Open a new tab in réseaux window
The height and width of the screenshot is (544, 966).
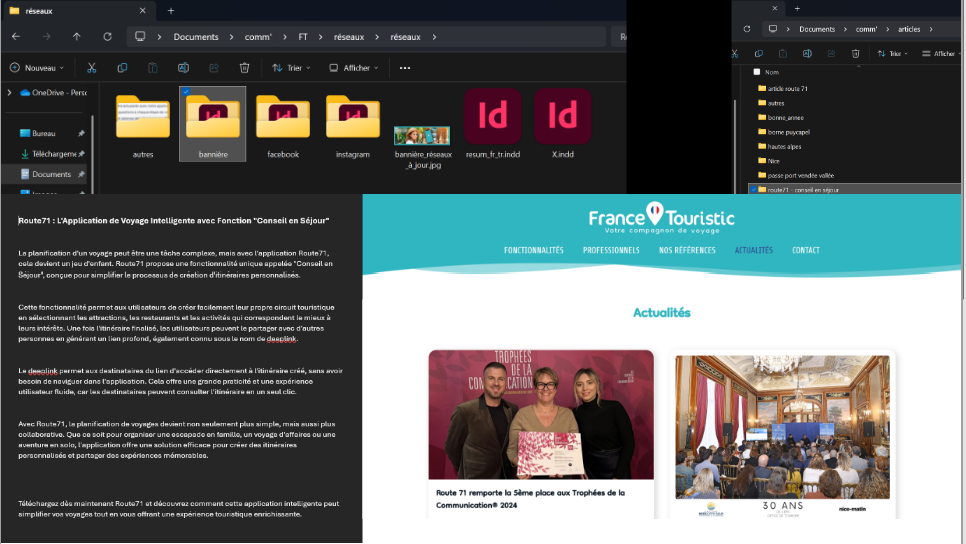171,10
